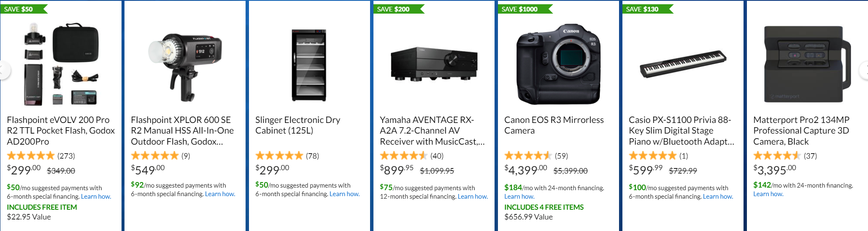Click star rating of Matterport Pro2 camera

click(x=777, y=156)
